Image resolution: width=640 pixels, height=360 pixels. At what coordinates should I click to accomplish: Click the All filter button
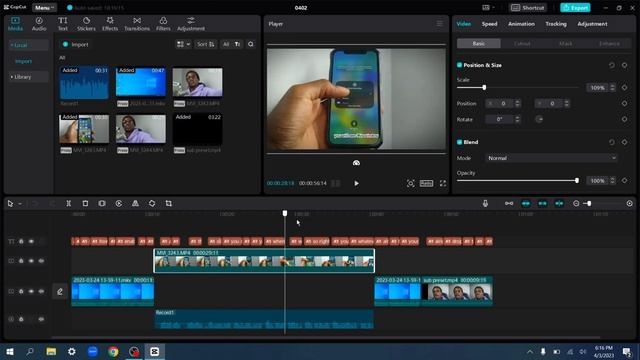coord(226,44)
